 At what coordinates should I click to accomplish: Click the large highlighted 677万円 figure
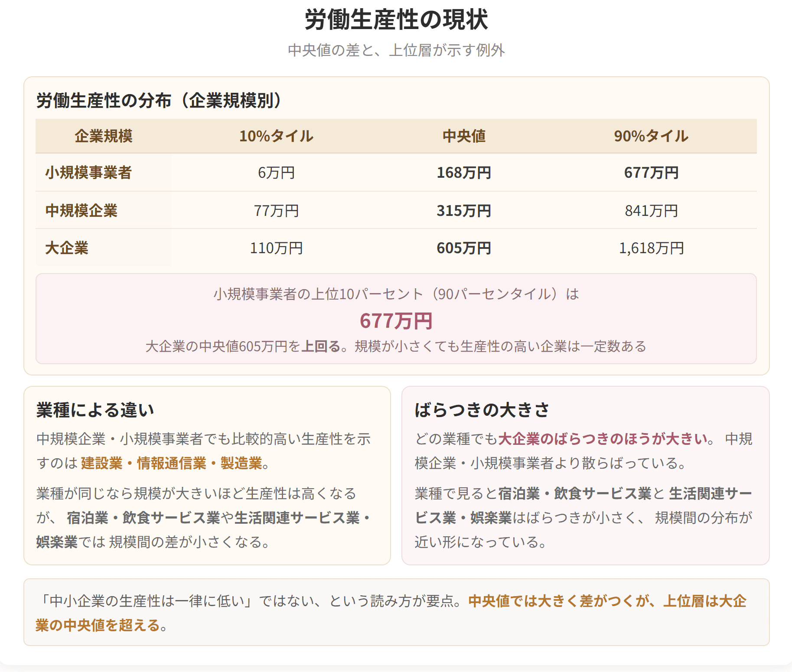click(396, 321)
